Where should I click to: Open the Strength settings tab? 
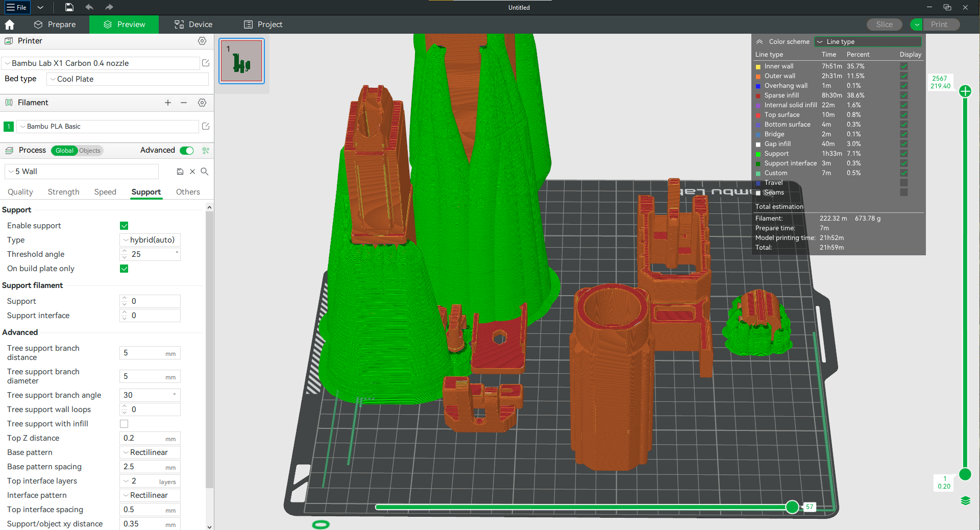click(x=64, y=192)
